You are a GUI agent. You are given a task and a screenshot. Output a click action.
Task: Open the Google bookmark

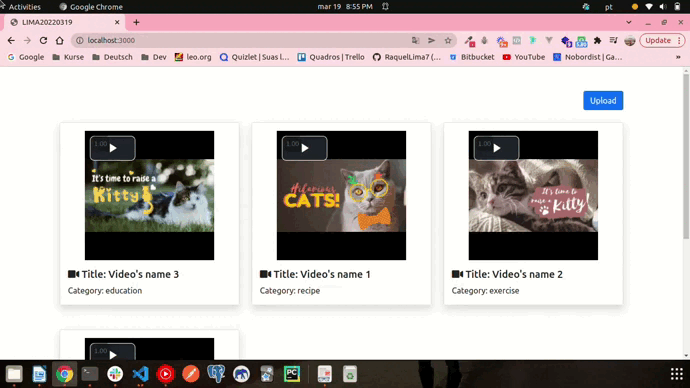26,57
